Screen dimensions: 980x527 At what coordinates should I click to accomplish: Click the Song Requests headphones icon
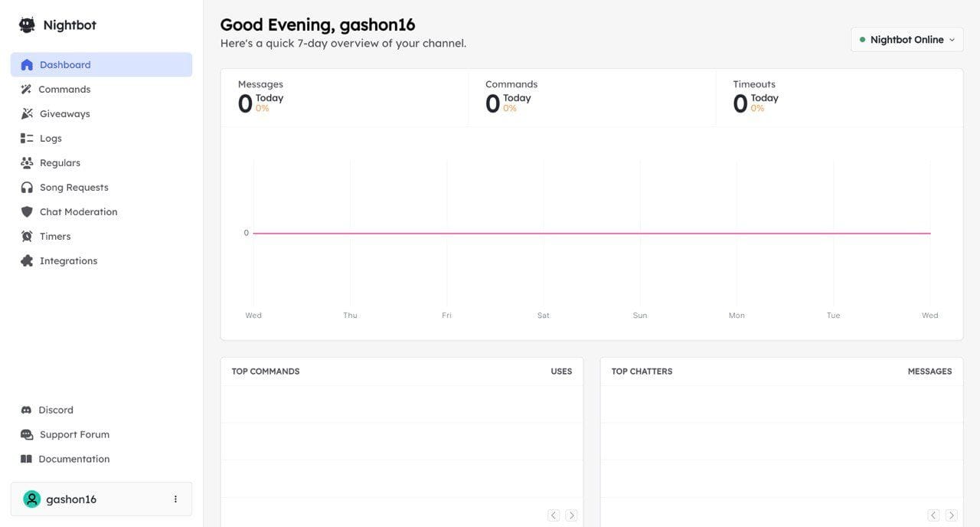point(27,188)
